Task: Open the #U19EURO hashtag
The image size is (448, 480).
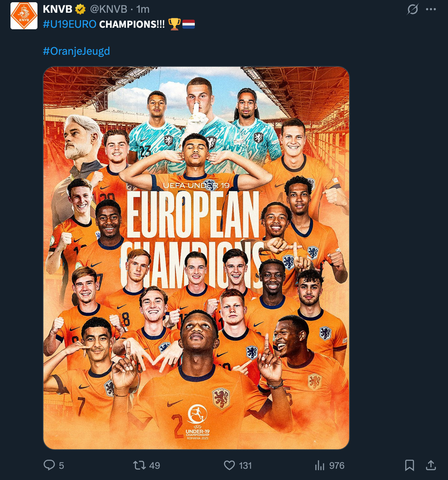Action: point(70,24)
